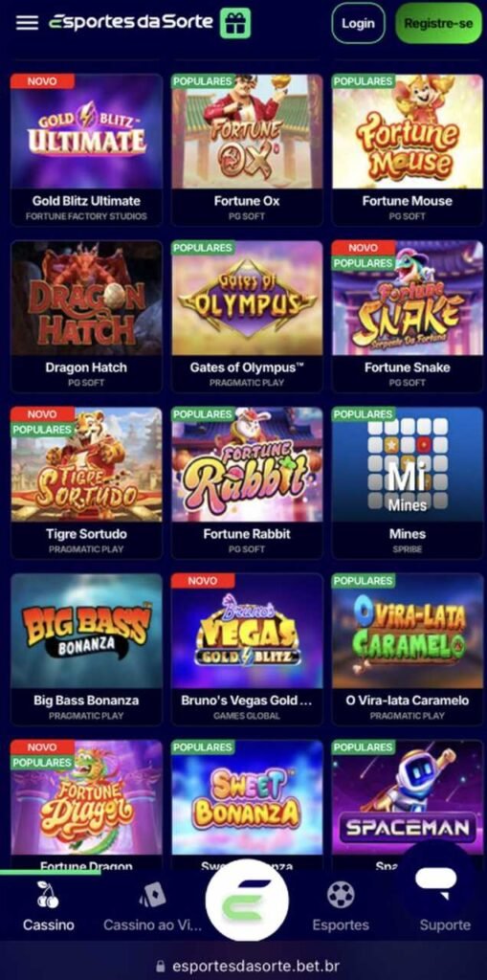The width and height of the screenshot is (487, 980).
Task: Open the Suporte chat bubble icon
Action: tap(436, 880)
